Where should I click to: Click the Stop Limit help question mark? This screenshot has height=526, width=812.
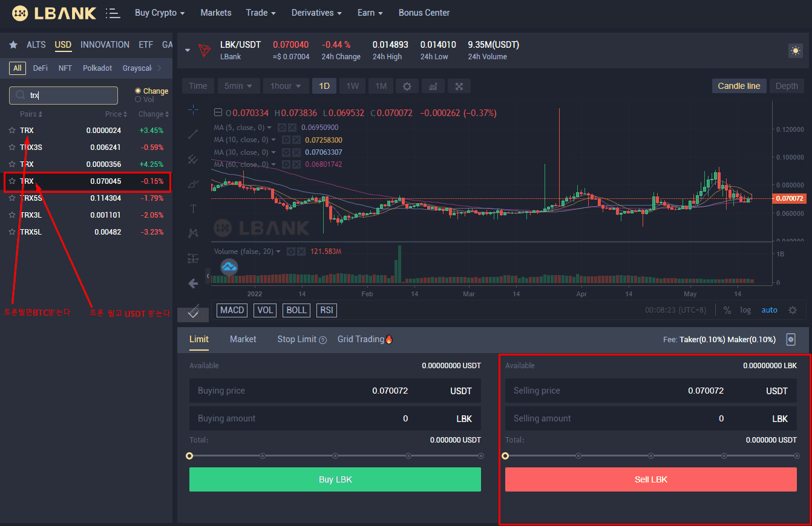click(323, 340)
